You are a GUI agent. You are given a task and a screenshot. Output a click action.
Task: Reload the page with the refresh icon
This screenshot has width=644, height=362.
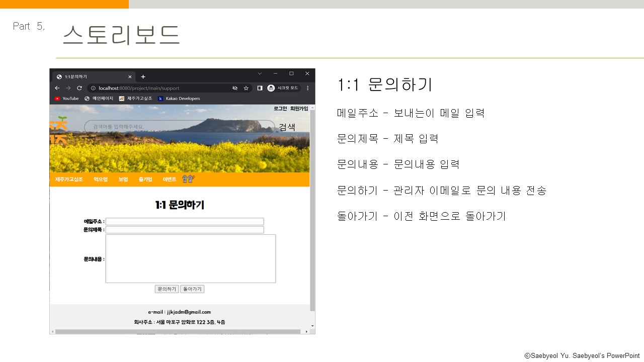click(79, 88)
